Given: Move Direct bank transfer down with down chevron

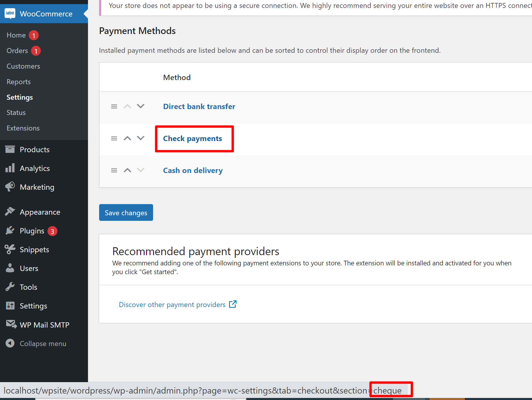Looking at the screenshot, I should pos(141,106).
